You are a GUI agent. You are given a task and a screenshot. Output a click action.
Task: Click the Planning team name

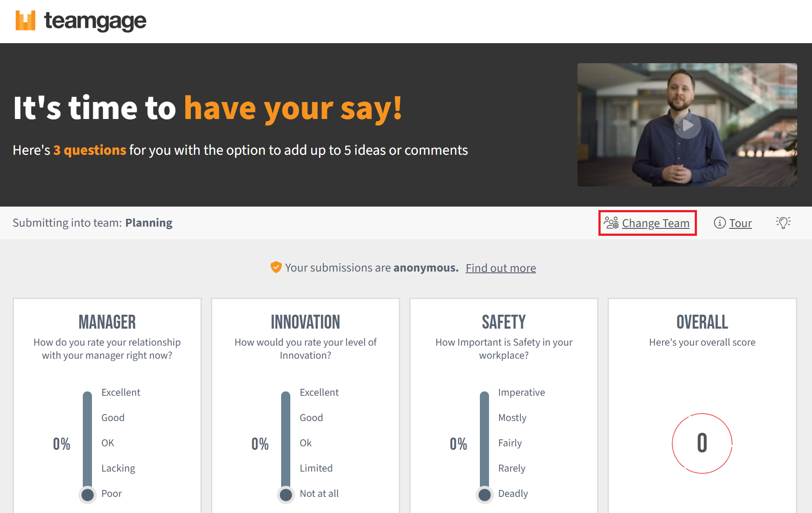[149, 223]
